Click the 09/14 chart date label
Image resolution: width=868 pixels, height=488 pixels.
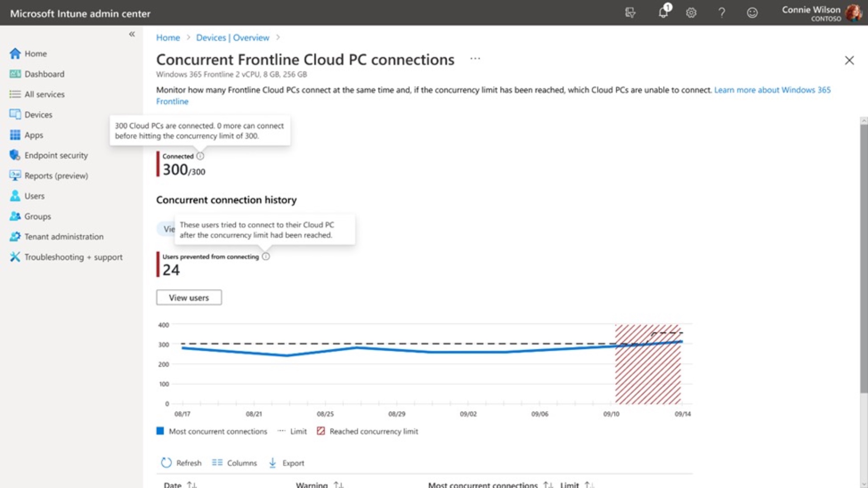(682, 414)
